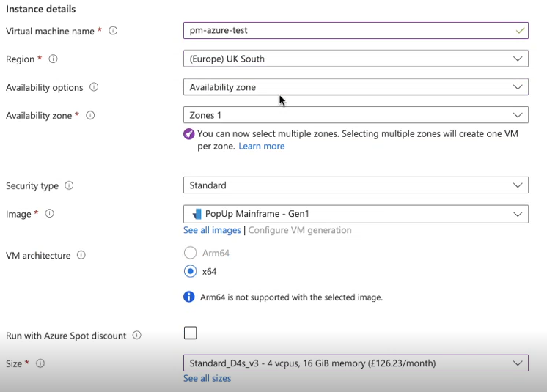Click the Instance details heading text
This screenshot has width=547, height=392.
[x=41, y=9]
